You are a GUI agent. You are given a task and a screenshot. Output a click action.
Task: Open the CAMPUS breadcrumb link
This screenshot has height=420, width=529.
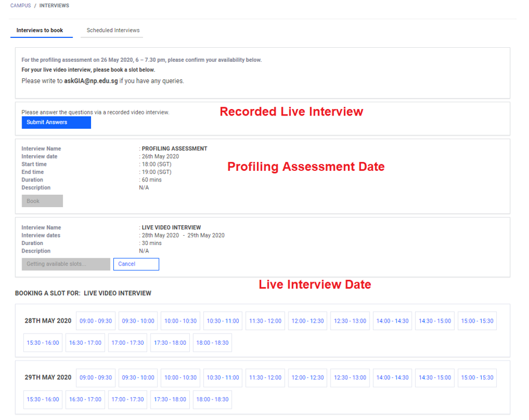pos(20,5)
